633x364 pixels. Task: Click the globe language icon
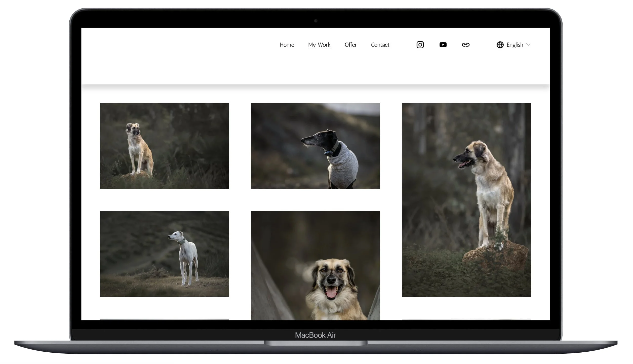coord(500,45)
